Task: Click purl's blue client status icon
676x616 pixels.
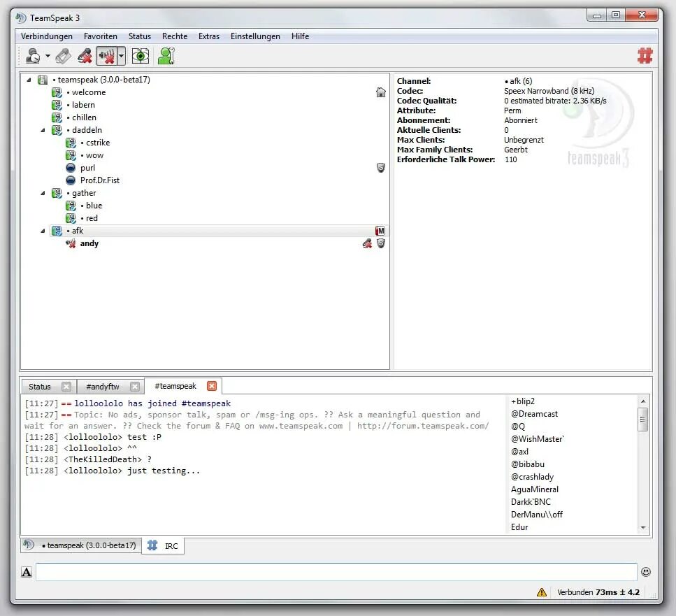Action: (71, 168)
